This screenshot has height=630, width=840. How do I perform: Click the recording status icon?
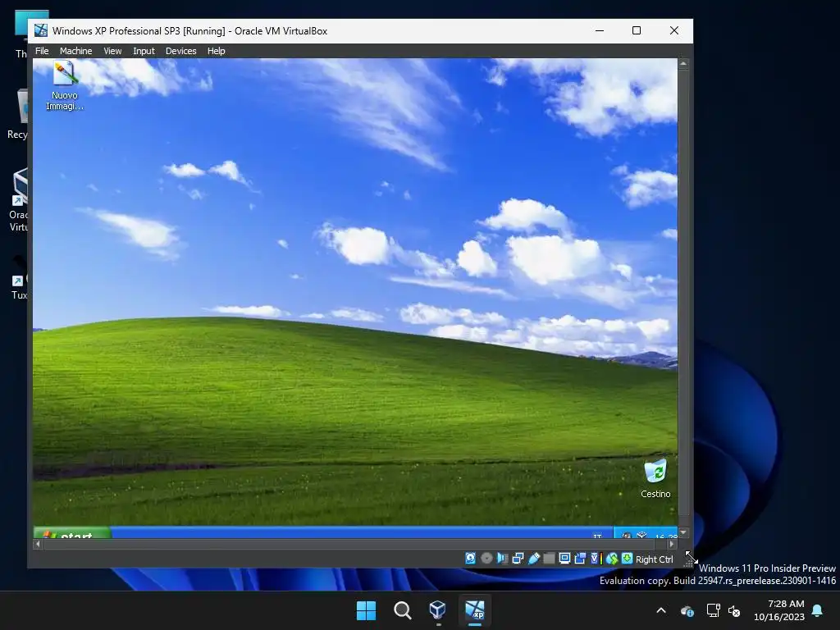(580, 558)
